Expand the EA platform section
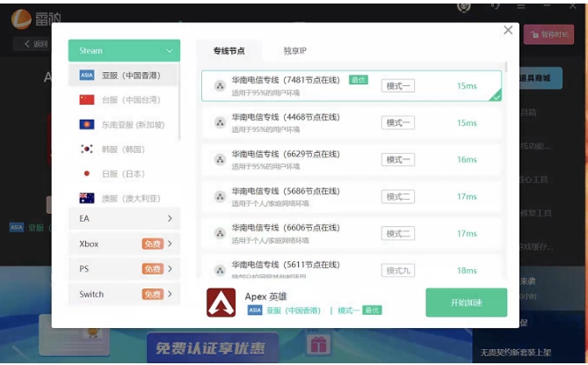The width and height of the screenshot is (588, 365). 124,219
